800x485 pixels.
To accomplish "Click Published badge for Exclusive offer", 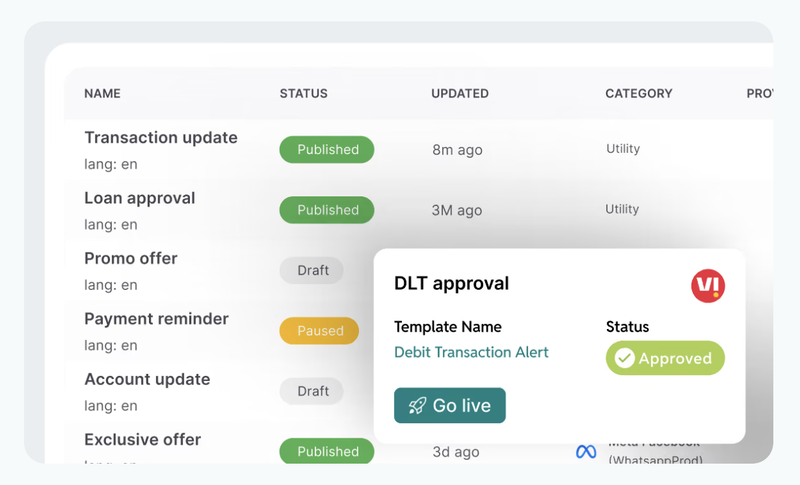I will point(327,451).
